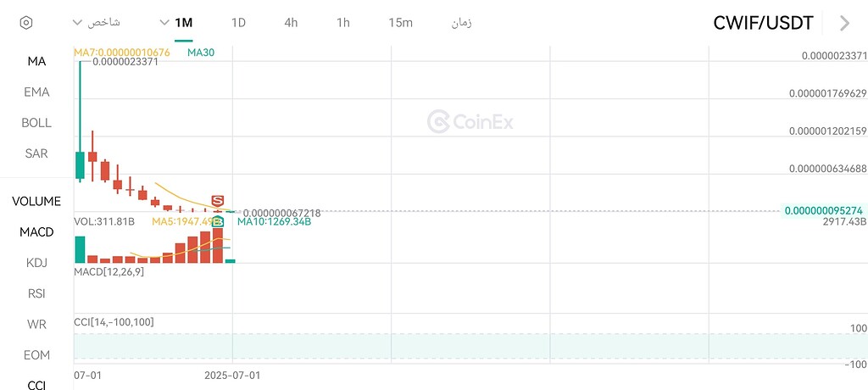Switch to the 4h timeframe tab
868x390 pixels.
click(291, 23)
